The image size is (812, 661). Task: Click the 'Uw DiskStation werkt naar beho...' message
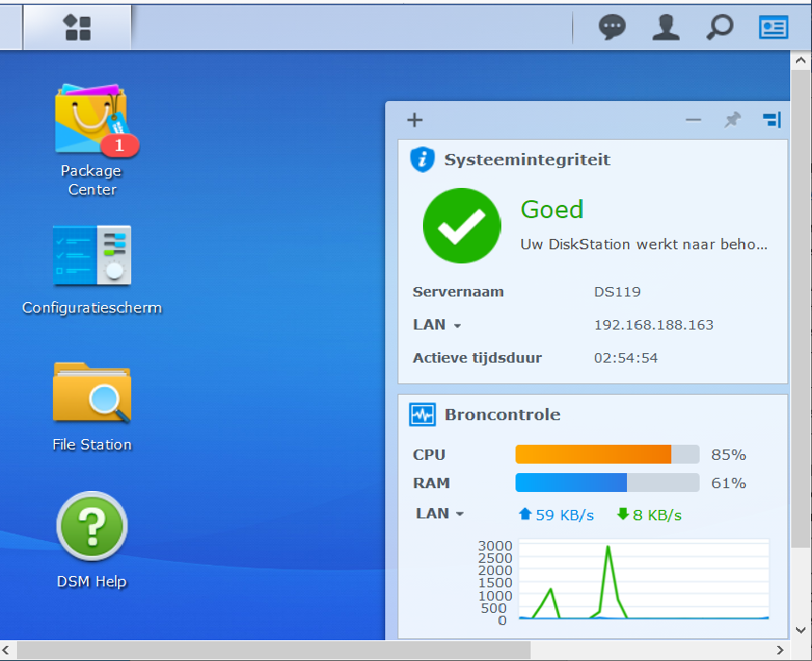coord(644,244)
